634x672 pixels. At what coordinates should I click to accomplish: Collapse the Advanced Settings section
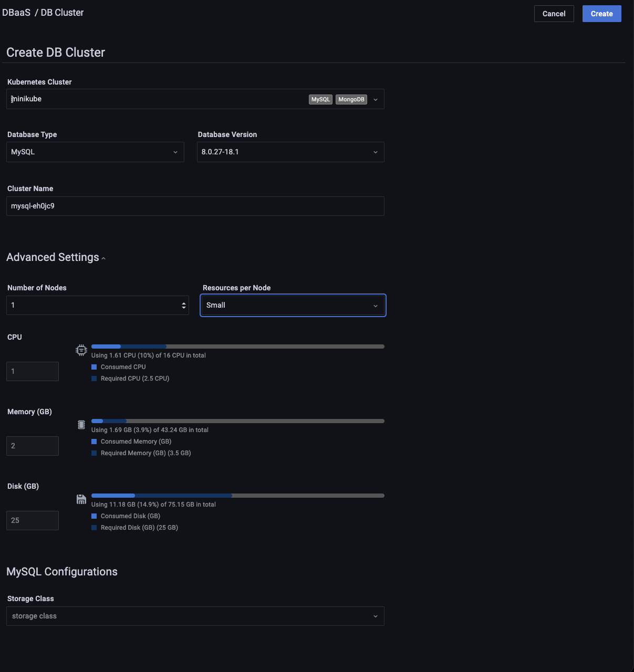(56, 257)
